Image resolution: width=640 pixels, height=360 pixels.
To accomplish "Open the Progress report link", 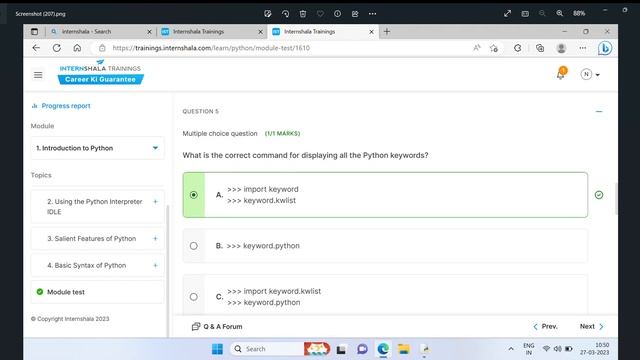I will [x=61, y=106].
